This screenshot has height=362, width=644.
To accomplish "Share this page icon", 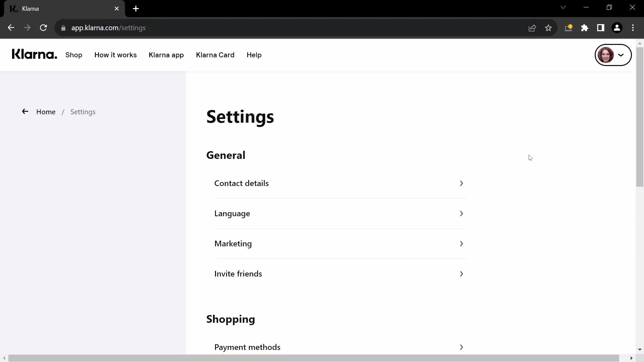I will coord(532,28).
